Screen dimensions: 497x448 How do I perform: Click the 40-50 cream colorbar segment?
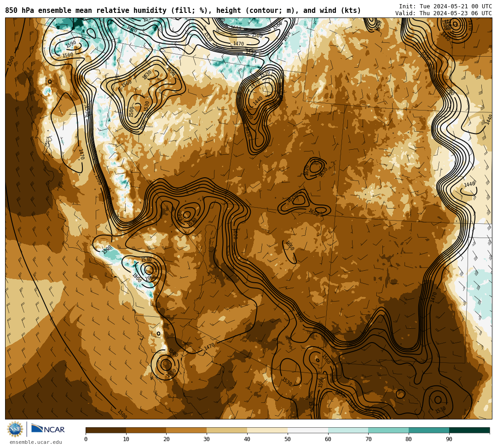(x=267, y=430)
